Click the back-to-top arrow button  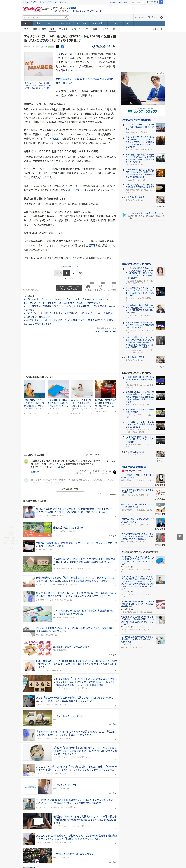(x=180, y=536)
